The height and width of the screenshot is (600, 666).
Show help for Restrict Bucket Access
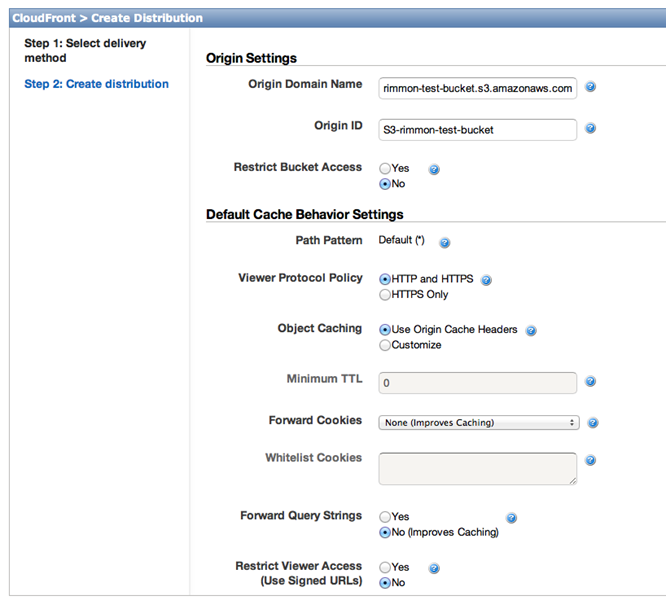pos(434,169)
